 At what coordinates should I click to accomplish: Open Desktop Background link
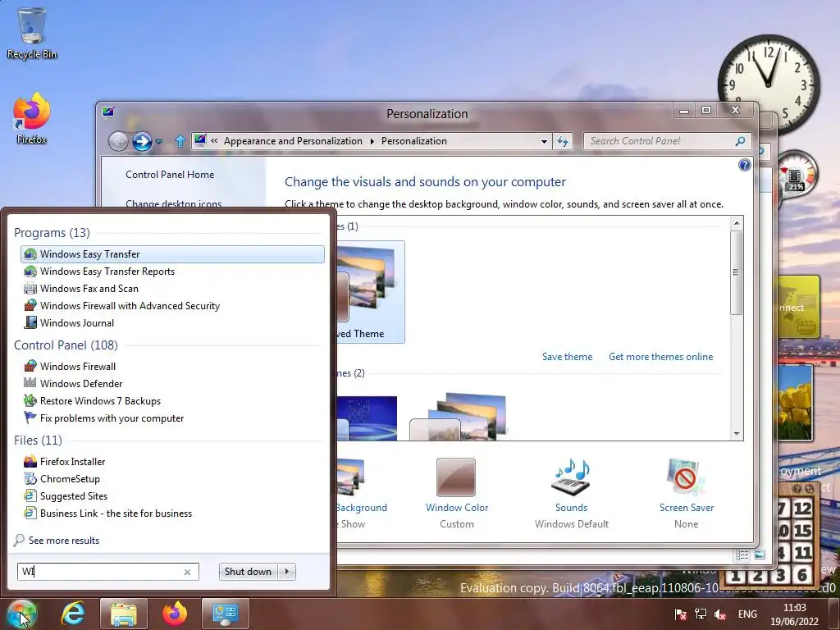(361, 508)
